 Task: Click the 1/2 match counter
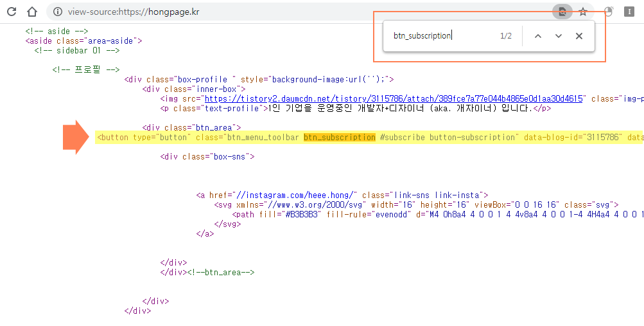click(x=505, y=36)
